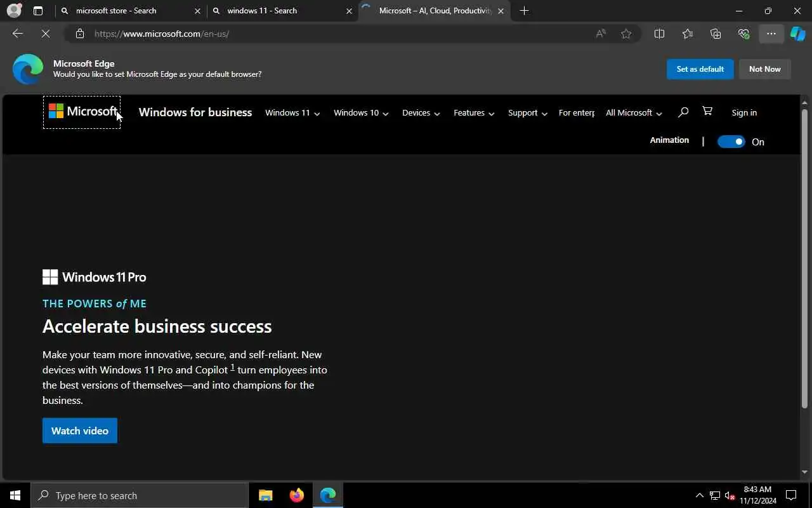The image size is (812, 508).
Task: Open Read aloud icon in address bar
Action: 600,34
